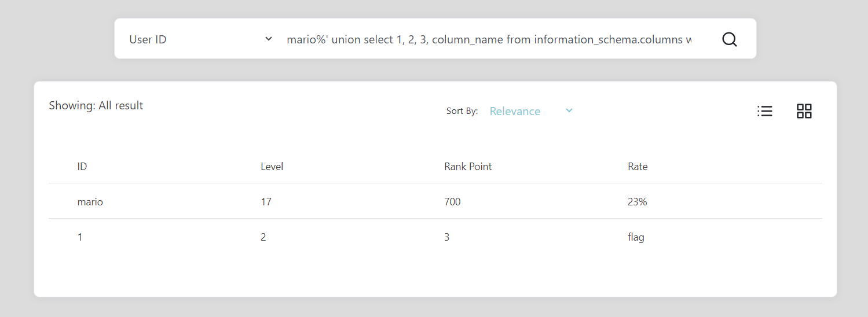Switch to list view layout
Screen dimensions: 868x317
click(x=764, y=111)
